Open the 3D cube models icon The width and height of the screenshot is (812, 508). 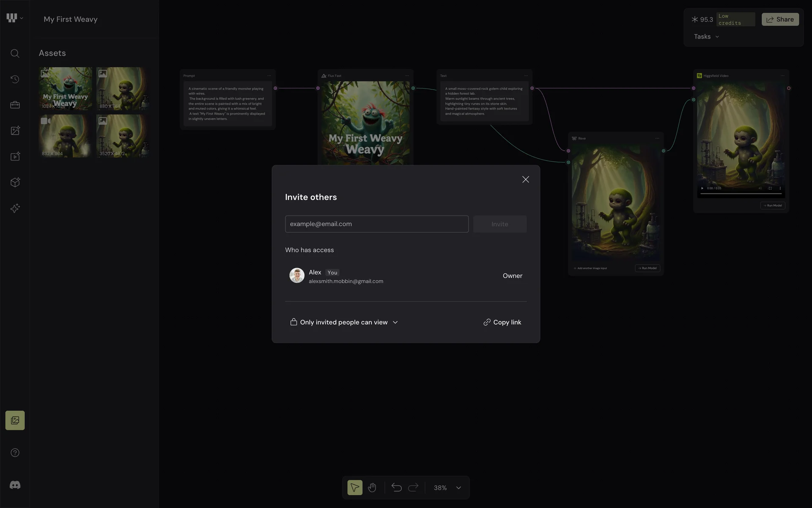[15, 182]
